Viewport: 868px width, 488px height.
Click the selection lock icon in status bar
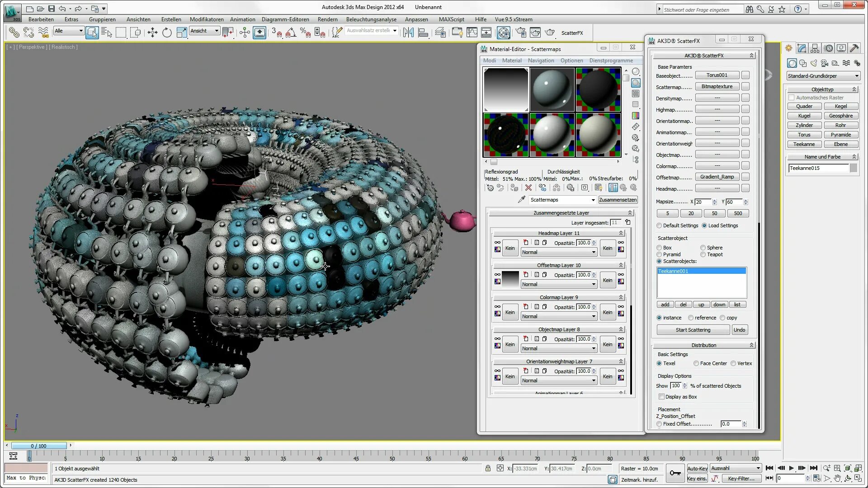tap(488, 468)
